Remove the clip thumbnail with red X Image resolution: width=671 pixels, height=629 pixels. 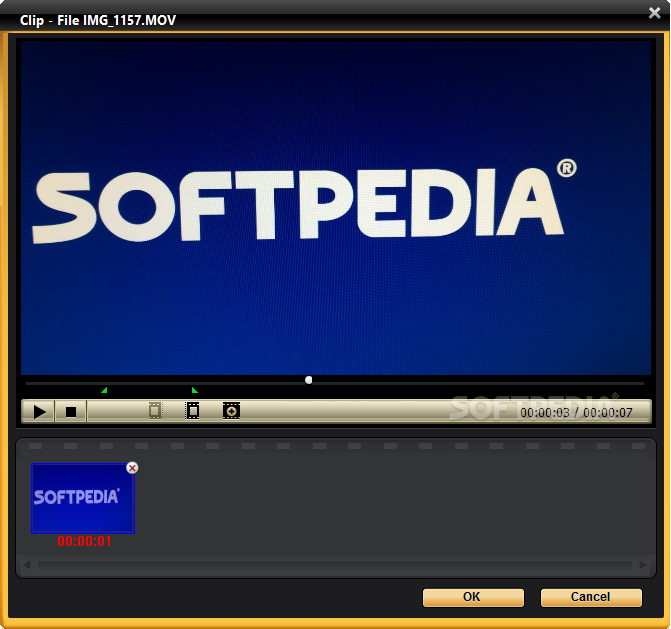pyautogui.click(x=132, y=468)
